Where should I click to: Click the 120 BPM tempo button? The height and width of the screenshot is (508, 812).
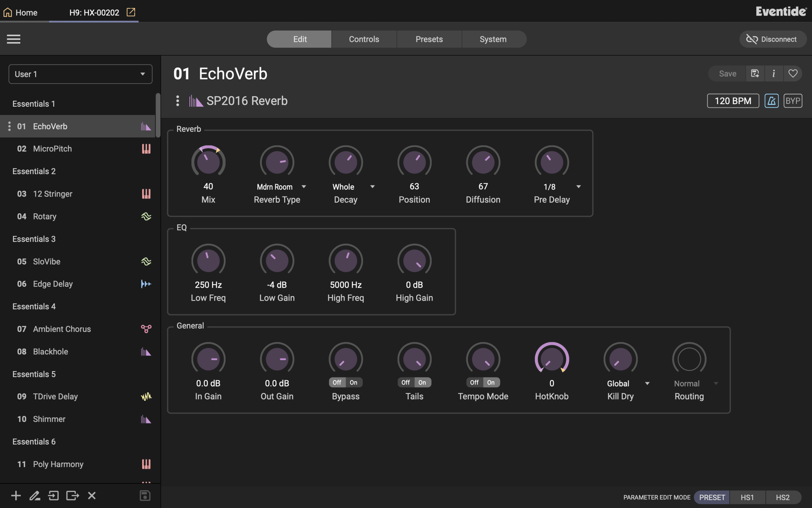click(x=733, y=101)
